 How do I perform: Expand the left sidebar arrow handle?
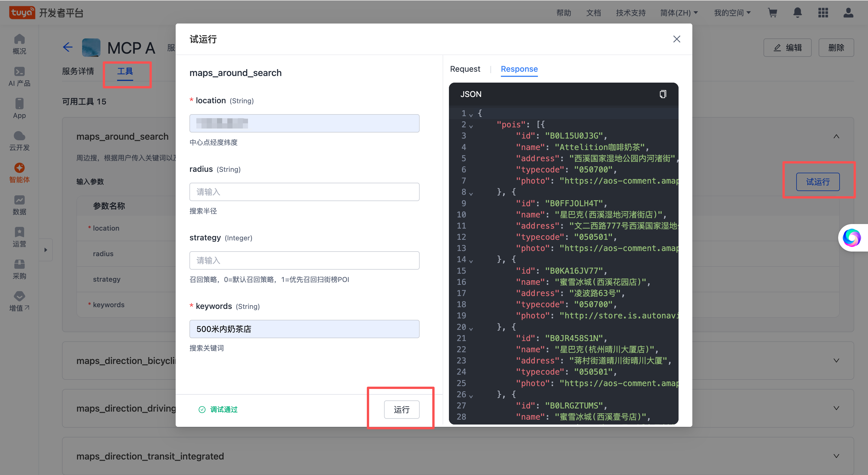(x=46, y=250)
